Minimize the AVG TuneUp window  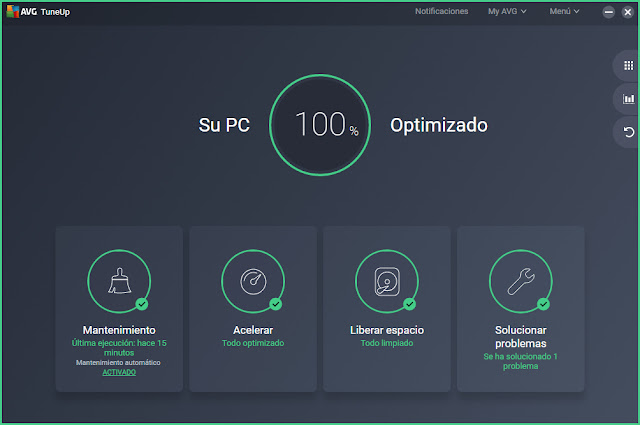[609, 12]
